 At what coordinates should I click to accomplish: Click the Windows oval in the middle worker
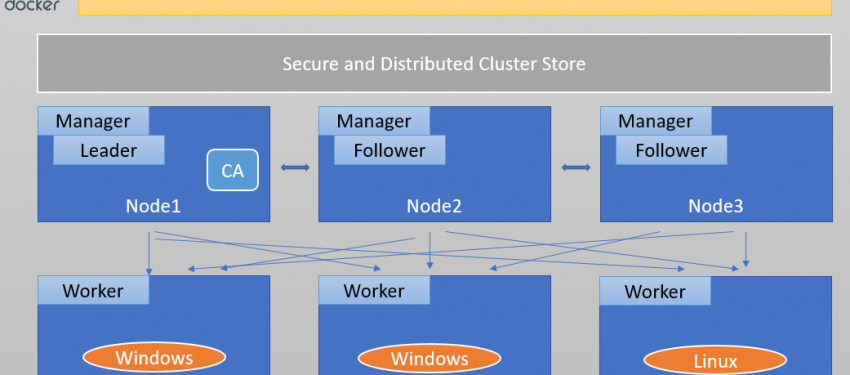(x=429, y=359)
